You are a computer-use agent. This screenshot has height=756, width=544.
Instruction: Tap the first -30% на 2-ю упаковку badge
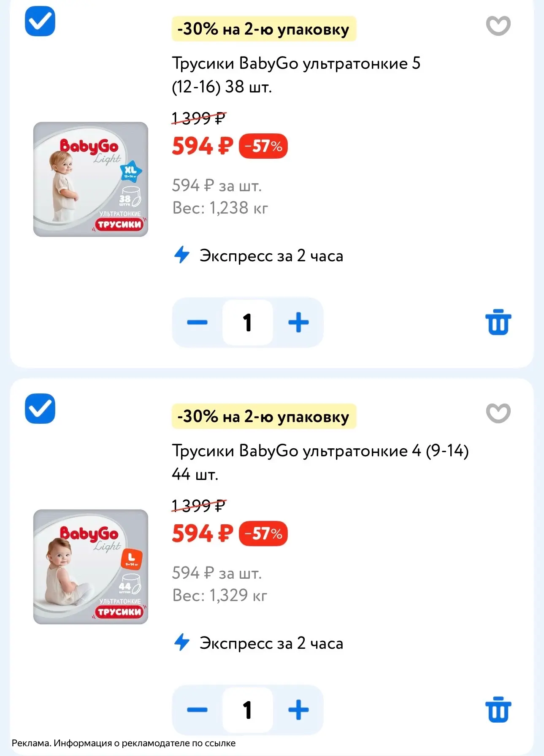[264, 29]
